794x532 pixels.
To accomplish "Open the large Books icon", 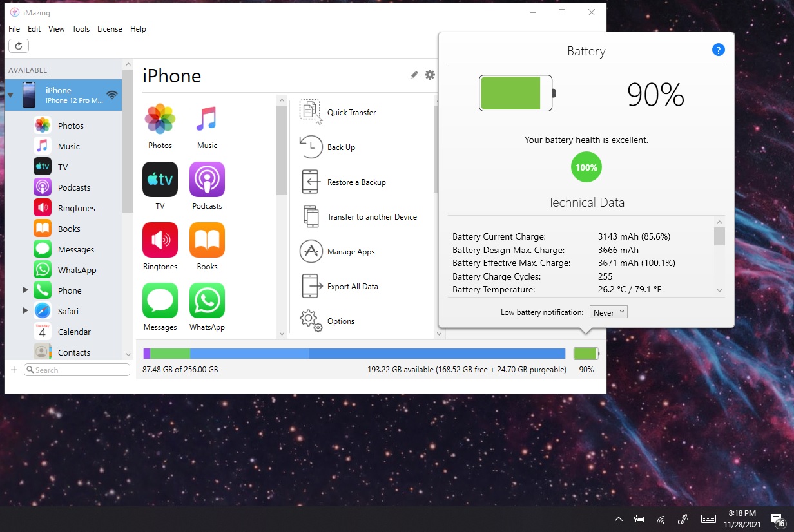I will (207, 240).
